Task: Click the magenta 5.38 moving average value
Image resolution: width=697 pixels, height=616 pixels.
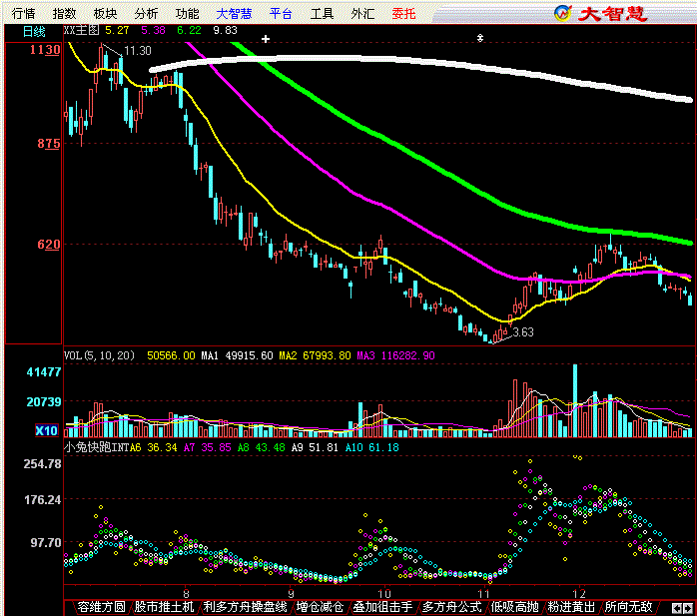Action: (153, 30)
